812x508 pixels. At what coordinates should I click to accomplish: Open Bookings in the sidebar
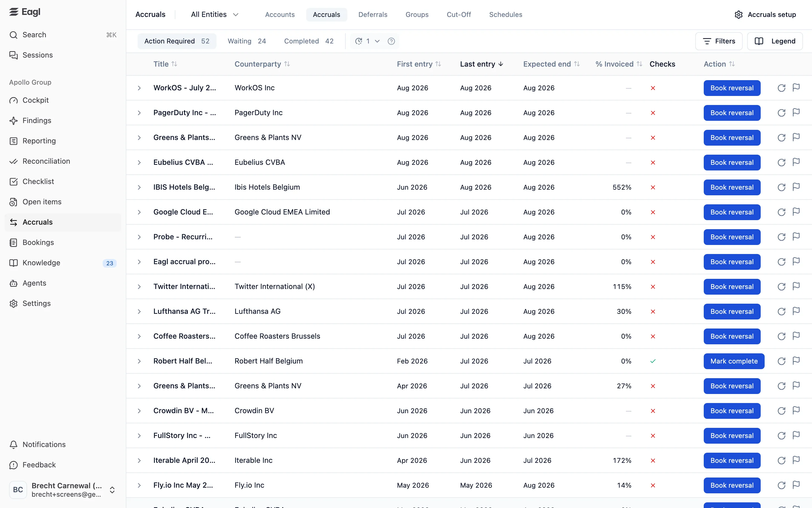point(63,243)
